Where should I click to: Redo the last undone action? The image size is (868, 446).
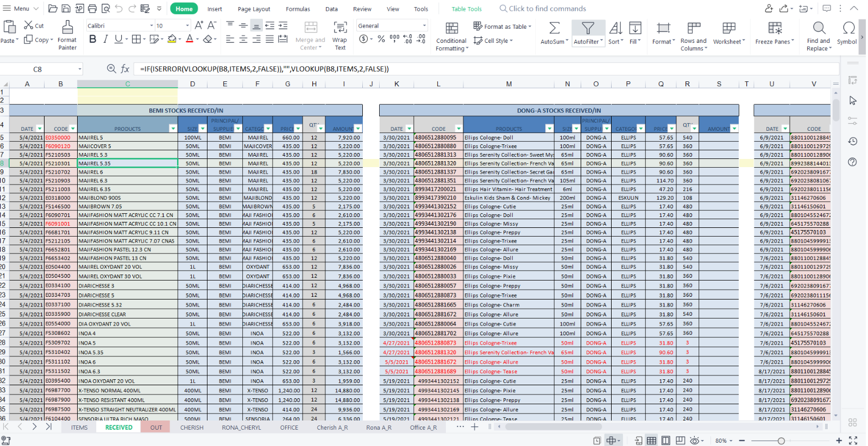click(131, 9)
